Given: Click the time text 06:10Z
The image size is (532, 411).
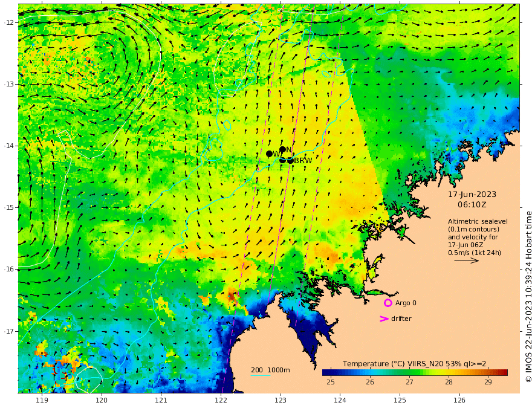Looking at the screenshot, I should pos(472,205).
